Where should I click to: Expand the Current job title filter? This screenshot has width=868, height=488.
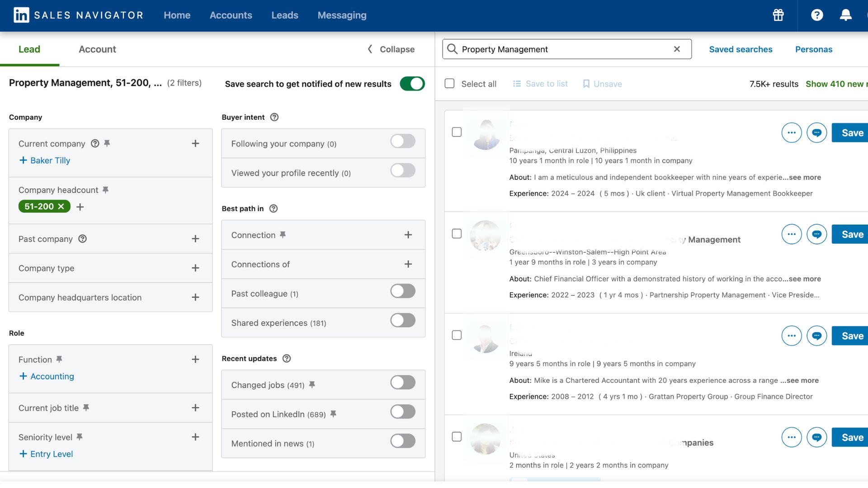195,408
